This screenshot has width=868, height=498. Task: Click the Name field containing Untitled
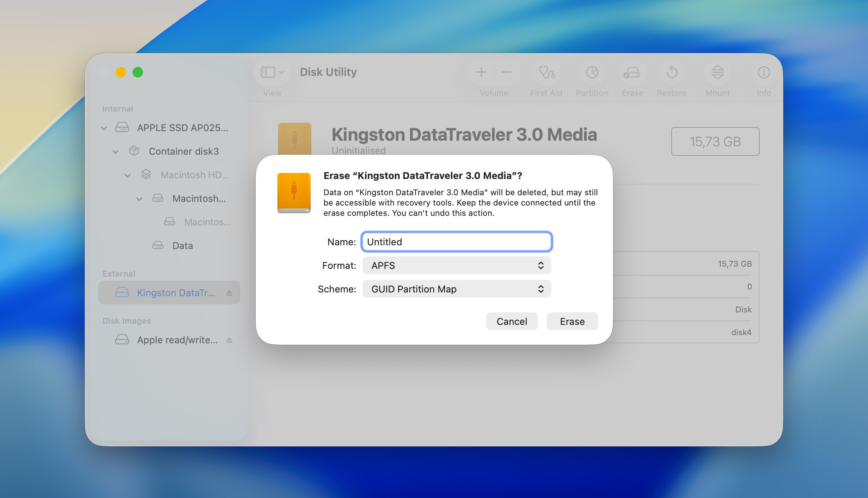[456, 242]
